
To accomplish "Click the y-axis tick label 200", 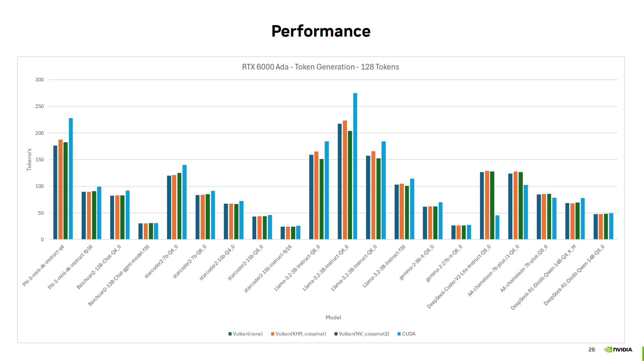I will (40, 133).
